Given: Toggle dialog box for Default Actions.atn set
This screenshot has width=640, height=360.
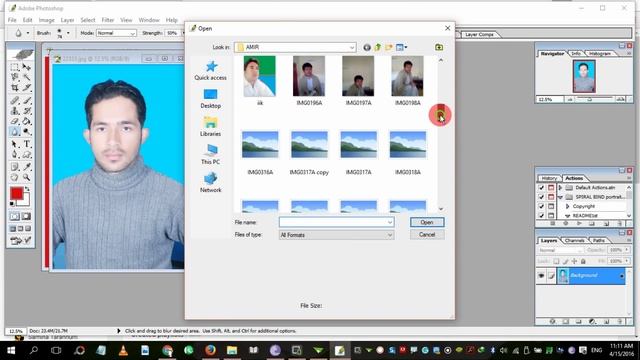Looking at the screenshot, I should point(551,188).
